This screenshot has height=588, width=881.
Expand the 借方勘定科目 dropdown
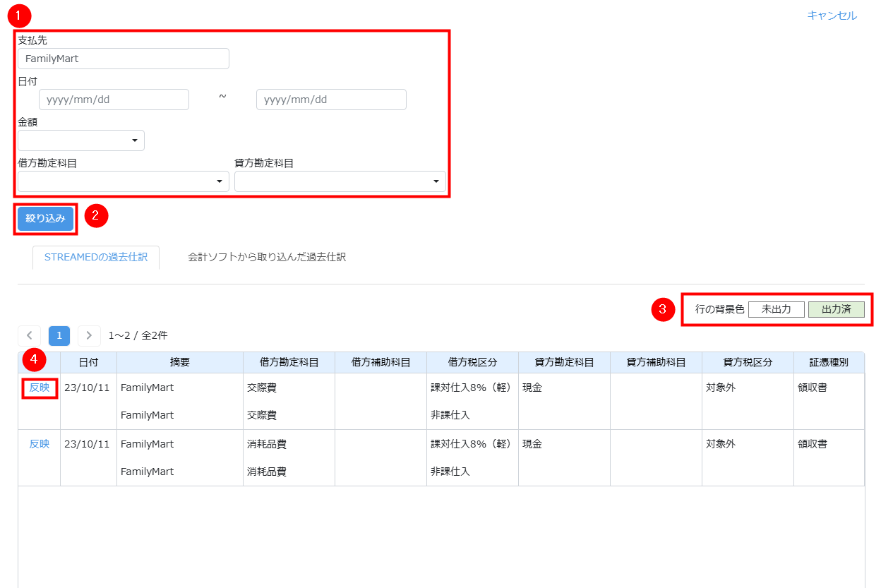124,181
